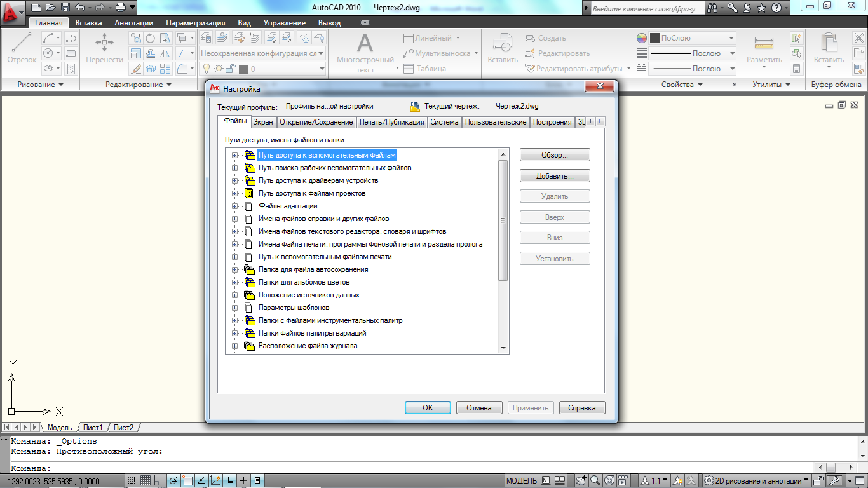Click the Open file icon in quick access toolbar

click(51, 8)
